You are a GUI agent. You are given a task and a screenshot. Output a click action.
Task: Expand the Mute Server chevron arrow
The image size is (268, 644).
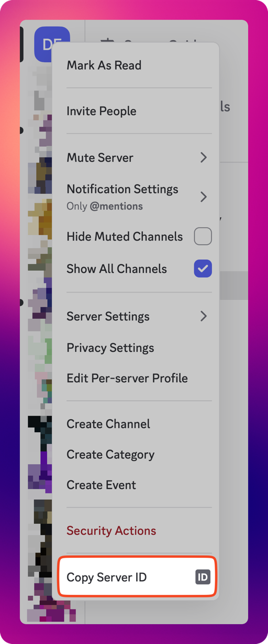click(x=204, y=157)
